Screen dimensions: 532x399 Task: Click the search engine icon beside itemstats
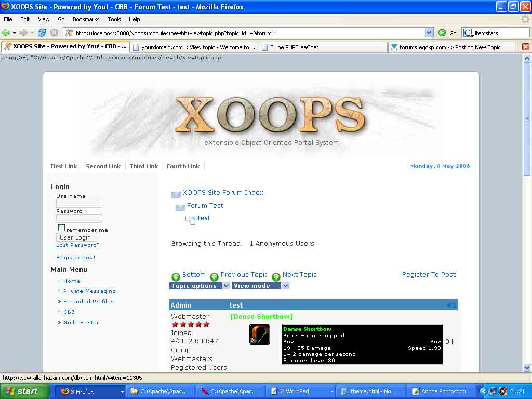click(x=468, y=33)
